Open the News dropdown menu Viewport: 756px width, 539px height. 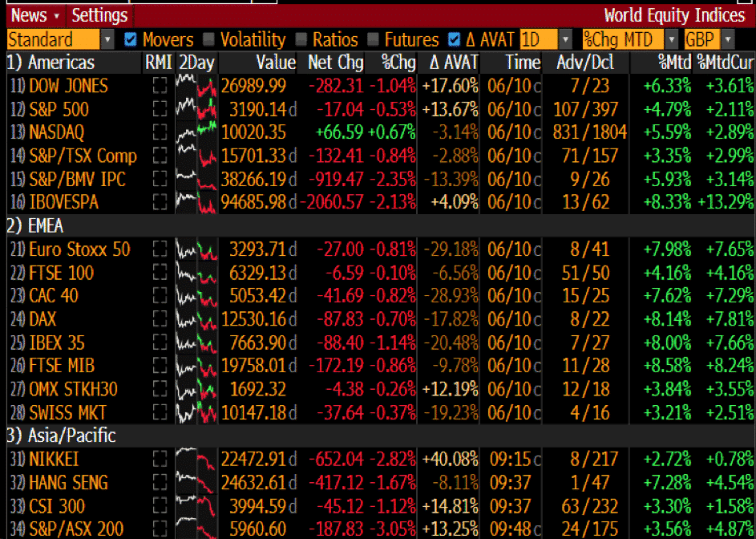point(35,15)
